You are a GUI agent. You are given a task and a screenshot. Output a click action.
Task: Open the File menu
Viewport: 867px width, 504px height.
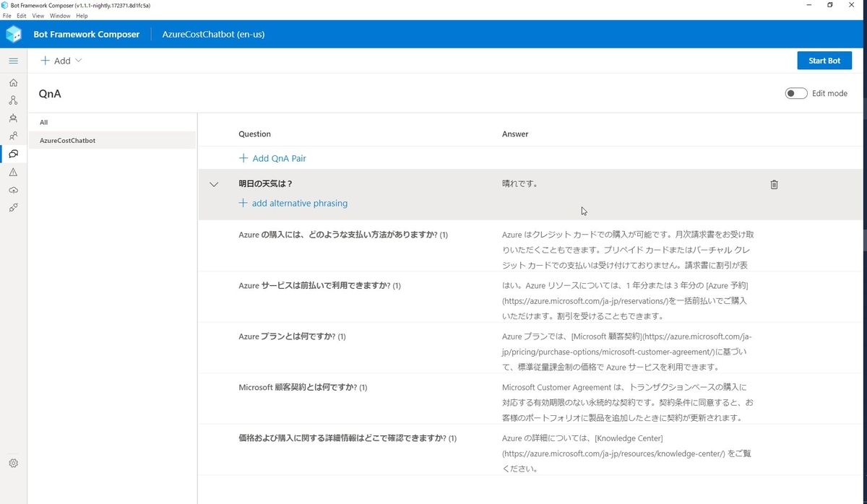7,15
